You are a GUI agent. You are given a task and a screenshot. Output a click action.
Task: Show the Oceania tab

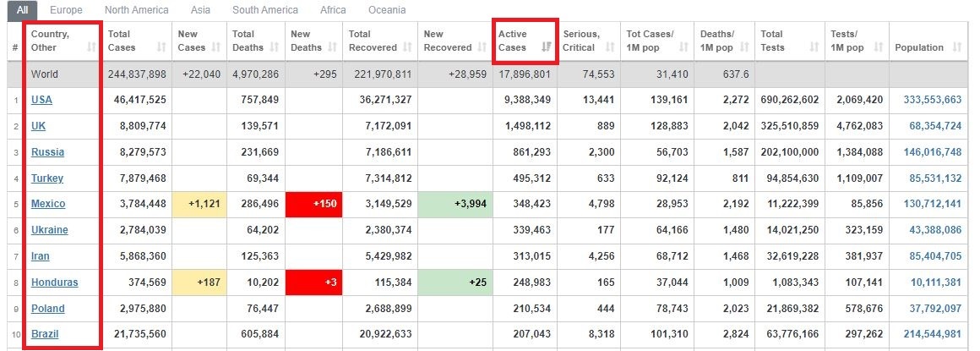(x=387, y=10)
